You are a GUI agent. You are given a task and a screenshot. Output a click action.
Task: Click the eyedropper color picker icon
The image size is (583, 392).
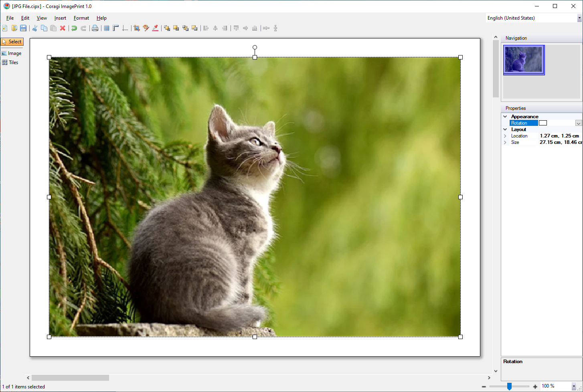[x=155, y=28]
